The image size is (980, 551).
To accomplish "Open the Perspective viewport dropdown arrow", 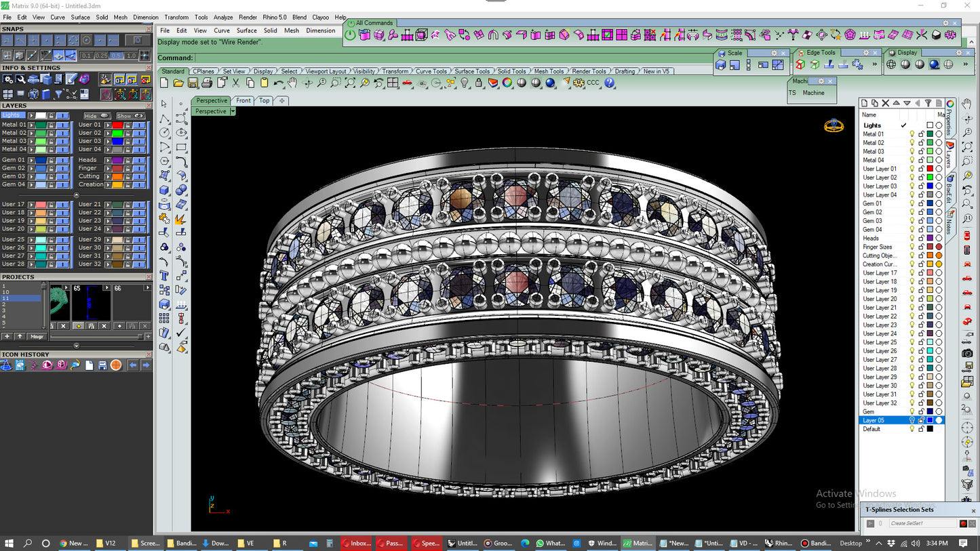I will [233, 111].
